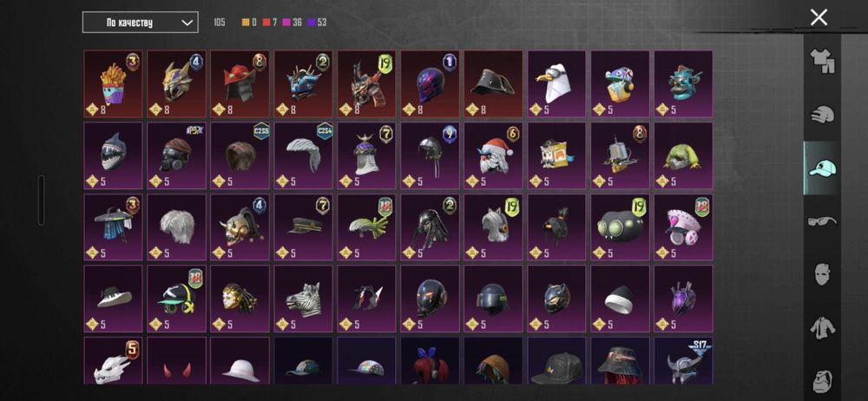The height and width of the screenshot is (401, 868).
Task: Select the shark head hat item
Action: click(113, 155)
